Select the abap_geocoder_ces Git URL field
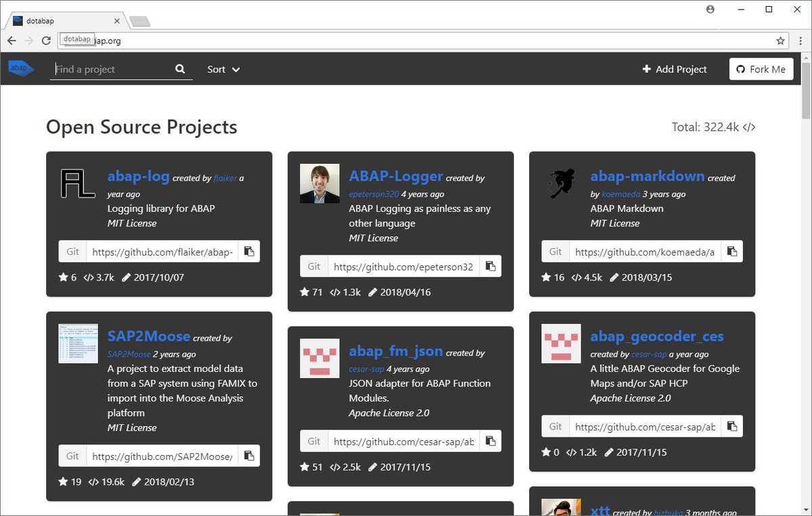812x516 pixels. pos(646,427)
